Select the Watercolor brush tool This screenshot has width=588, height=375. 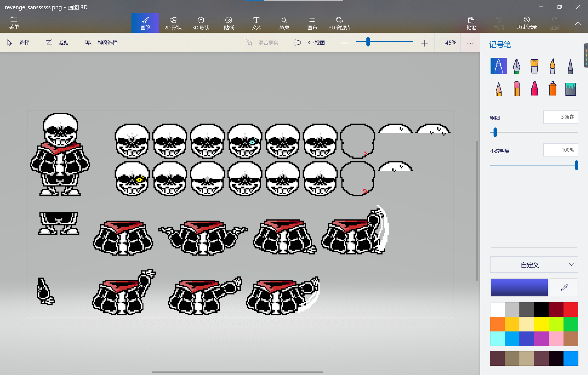point(552,66)
